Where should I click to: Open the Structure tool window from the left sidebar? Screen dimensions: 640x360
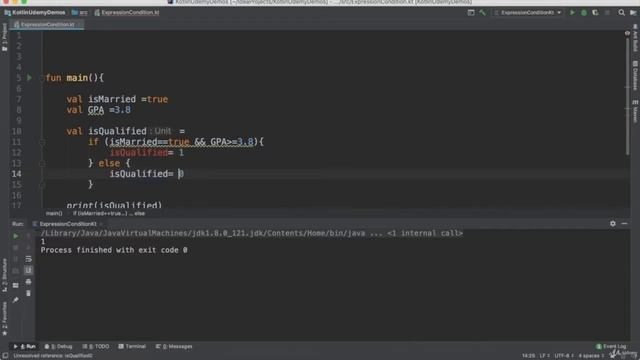click(x=4, y=275)
